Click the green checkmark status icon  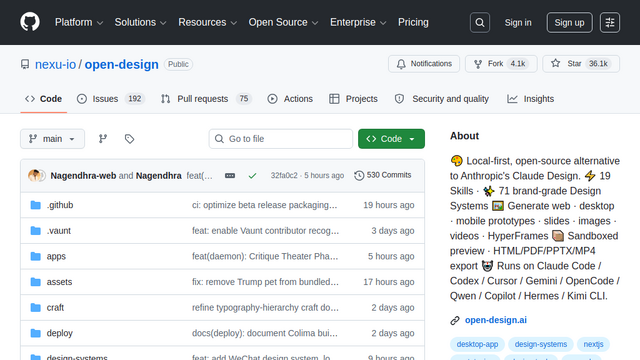pyautogui.click(x=252, y=176)
